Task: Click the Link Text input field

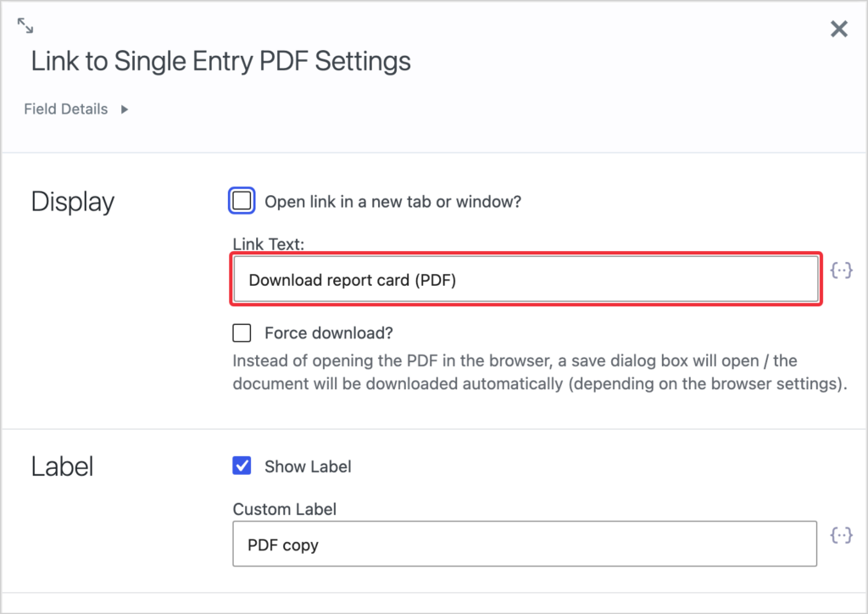Action: pyautogui.click(x=526, y=279)
